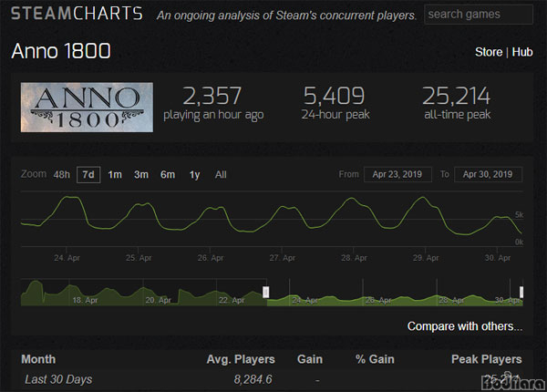Focus the search games field
This screenshot has width=547, height=392.
tap(479, 15)
